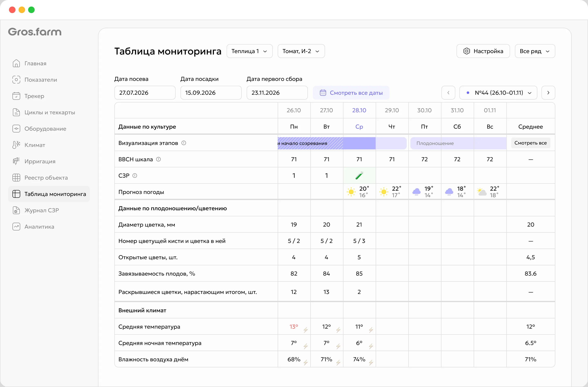Click the info icon next to BBCH шкала
Image resolution: width=588 pixels, height=387 pixels.
point(159,159)
